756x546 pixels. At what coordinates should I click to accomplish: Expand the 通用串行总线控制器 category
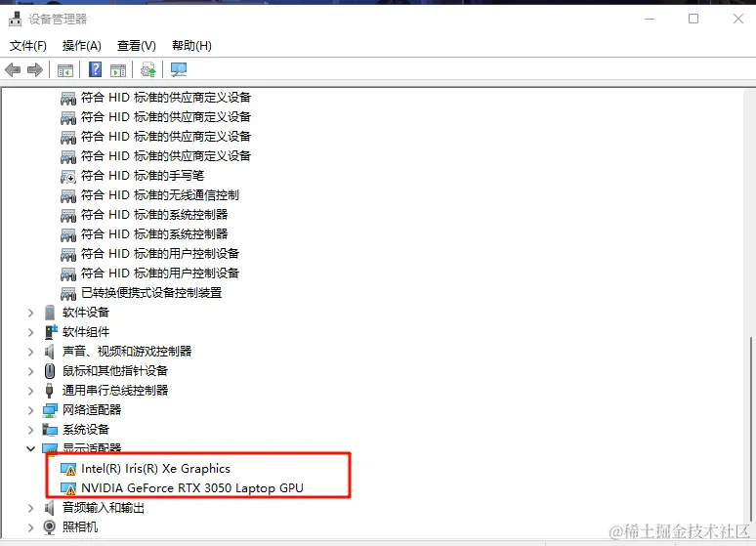[x=31, y=391]
